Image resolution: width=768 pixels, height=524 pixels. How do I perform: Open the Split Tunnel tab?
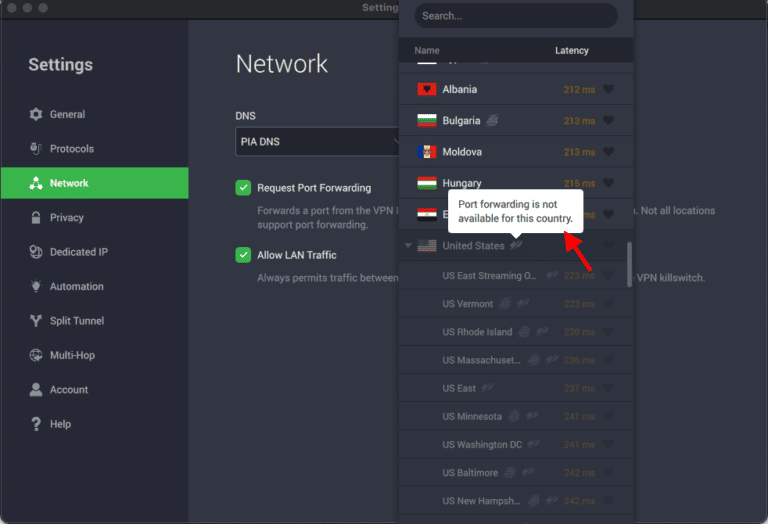tap(95, 321)
